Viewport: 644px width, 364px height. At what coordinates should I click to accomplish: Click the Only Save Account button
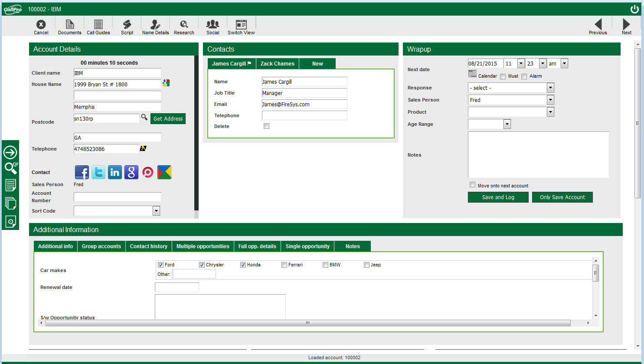click(562, 197)
